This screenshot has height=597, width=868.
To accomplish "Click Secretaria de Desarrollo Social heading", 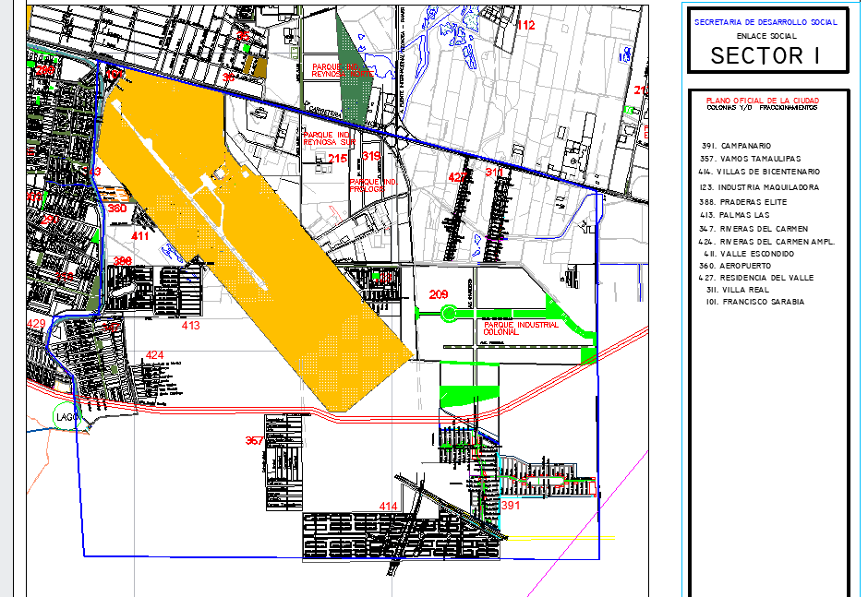I will (766, 22).
